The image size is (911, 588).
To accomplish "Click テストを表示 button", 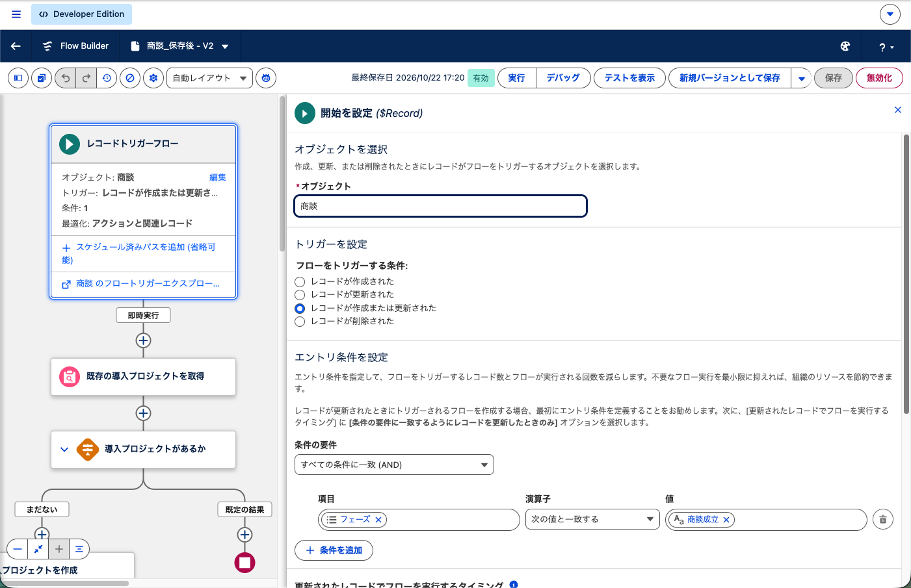I will click(x=629, y=78).
